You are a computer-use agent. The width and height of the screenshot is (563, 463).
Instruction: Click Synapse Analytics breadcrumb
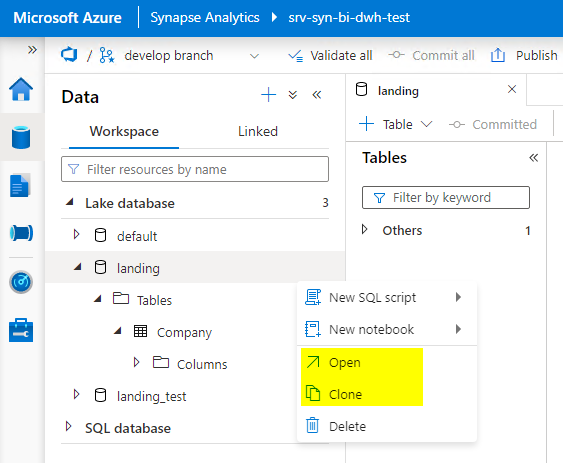(x=205, y=17)
